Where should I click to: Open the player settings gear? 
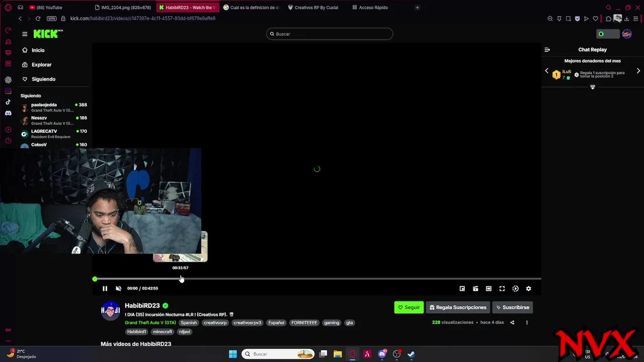coord(528,289)
